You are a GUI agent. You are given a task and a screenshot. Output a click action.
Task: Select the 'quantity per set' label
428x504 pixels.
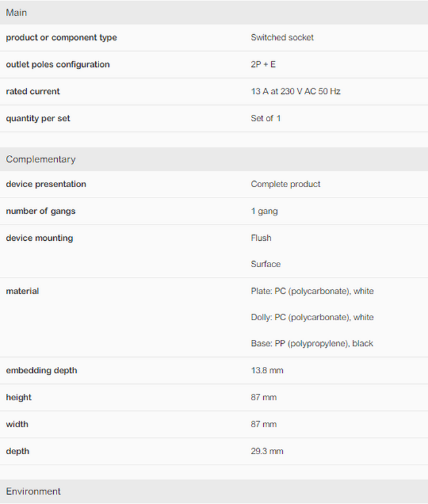tap(38, 118)
